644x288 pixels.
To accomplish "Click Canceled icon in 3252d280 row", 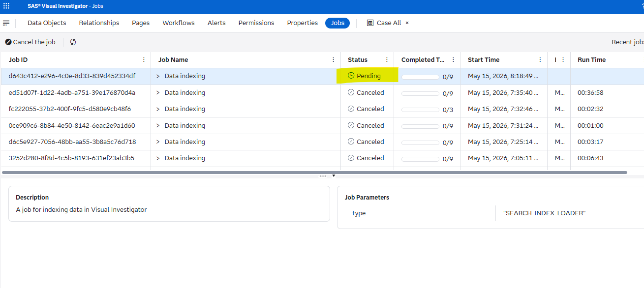I will (351, 158).
